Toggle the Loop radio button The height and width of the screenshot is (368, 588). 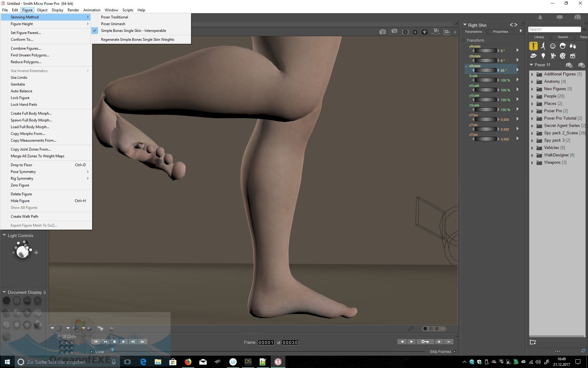tap(92, 352)
